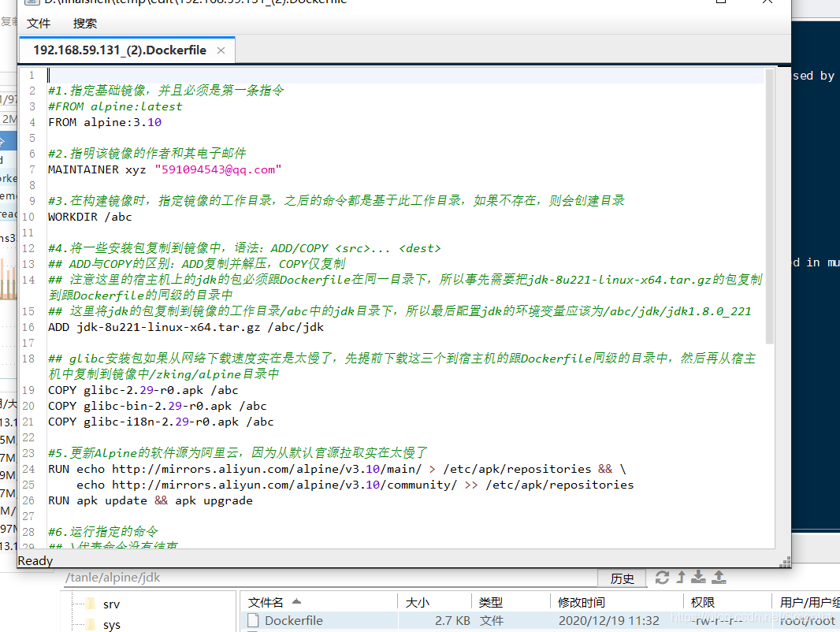840x632 pixels.
Task: Click line 24 RUN echo aliyun main
Action: [x=337, y=469]
